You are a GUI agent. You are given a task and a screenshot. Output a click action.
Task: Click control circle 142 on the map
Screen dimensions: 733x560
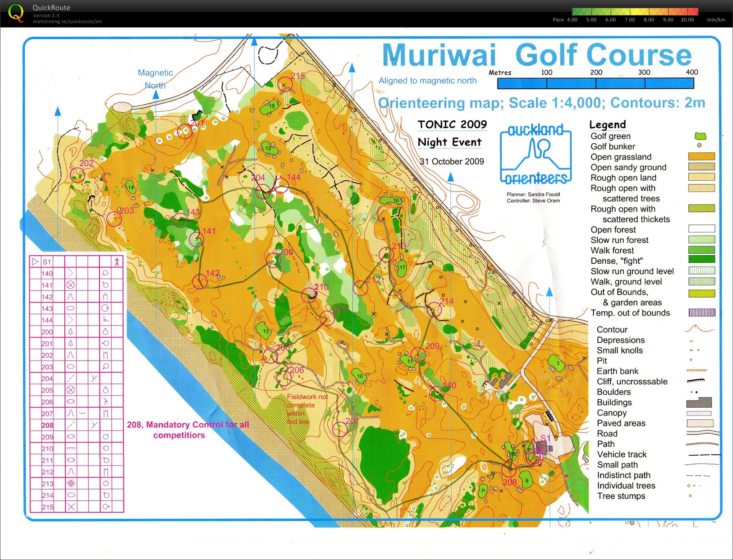[x=200, y=282]
